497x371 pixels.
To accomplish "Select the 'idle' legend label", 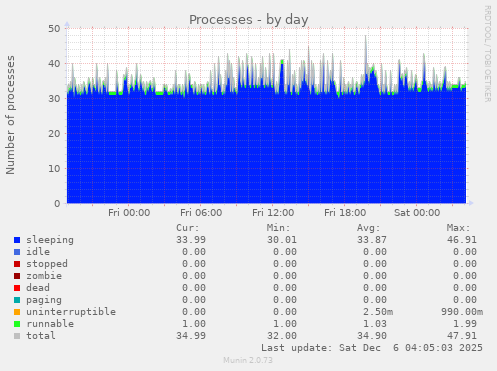I will (38, 252).
